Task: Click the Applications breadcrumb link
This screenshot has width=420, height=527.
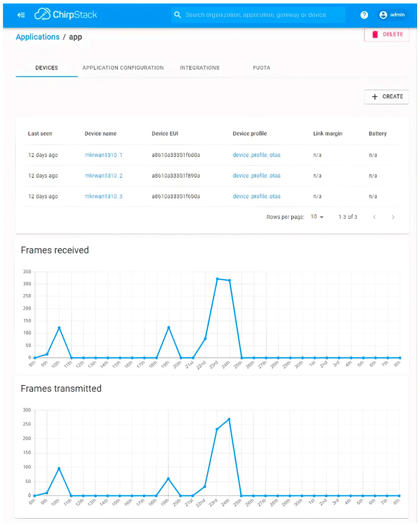Action: (x=38, y=37)
